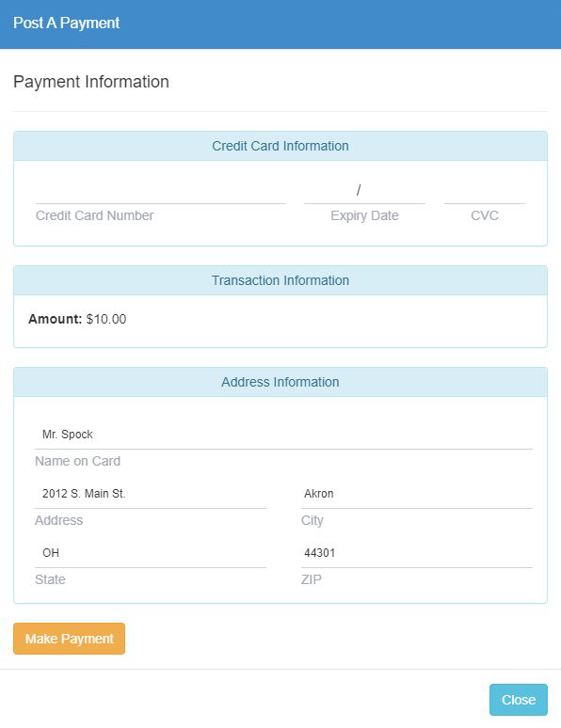Viewport: 561px width, 728px height.
Task: Click the Credit Card Number label
Action: click(x=94, y=215)
